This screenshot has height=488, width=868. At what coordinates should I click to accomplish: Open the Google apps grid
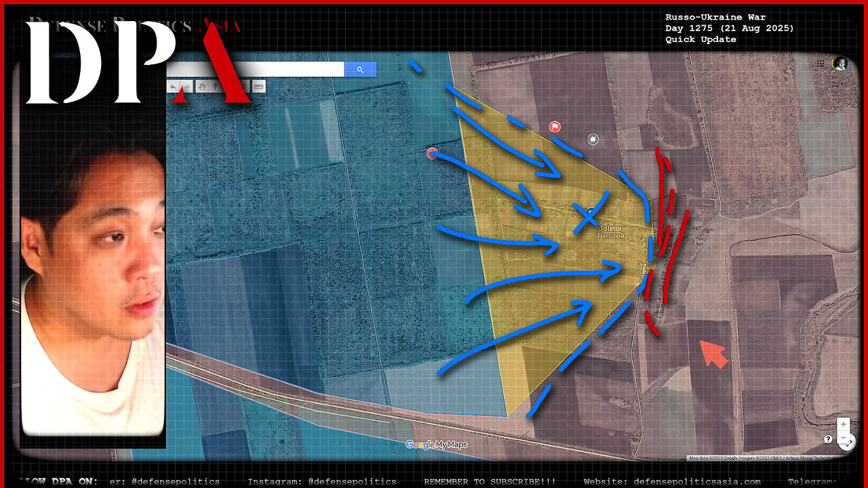pos(821,64)
